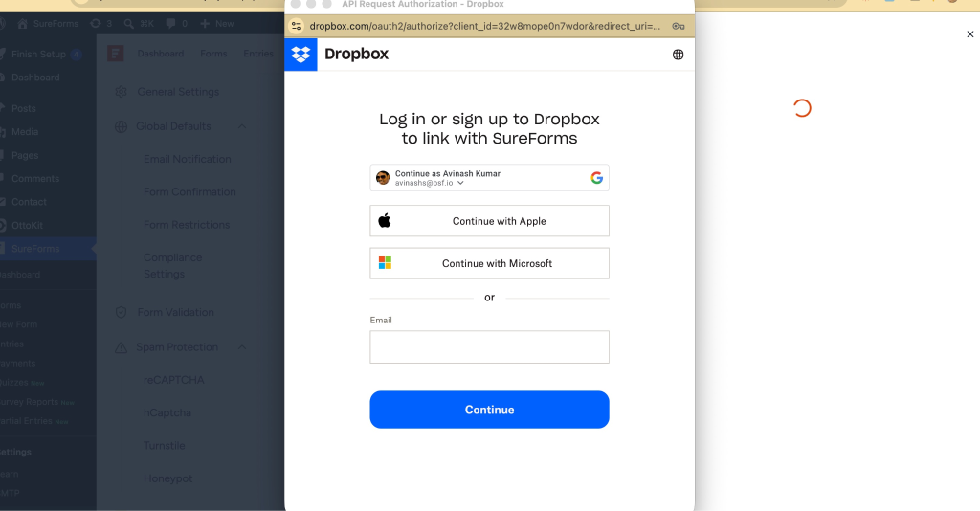980x511 pixels.
Task: Open OttoKit in WordPress sidebar
Action: coord(27,226)
